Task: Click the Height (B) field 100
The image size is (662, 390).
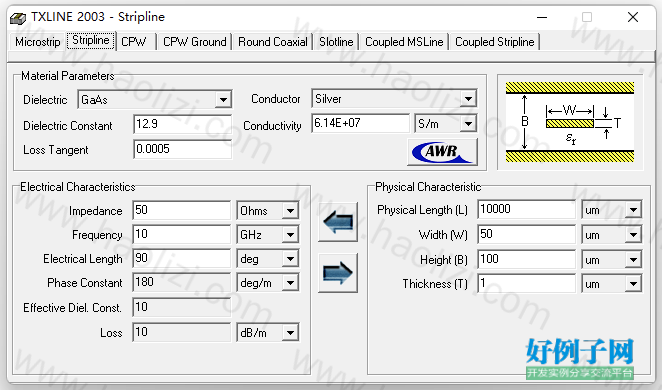Action: [526, 259]
